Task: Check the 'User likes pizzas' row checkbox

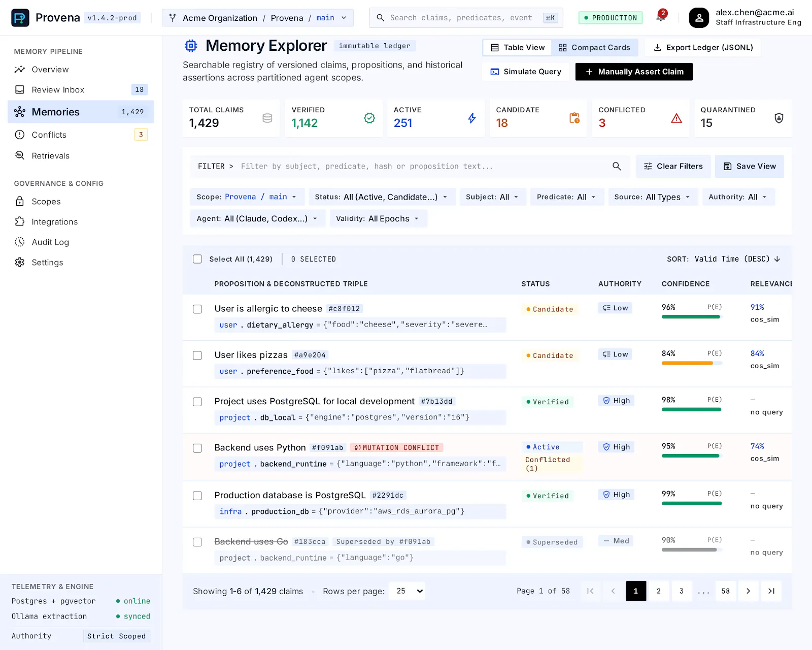Action: click(197, 355)
